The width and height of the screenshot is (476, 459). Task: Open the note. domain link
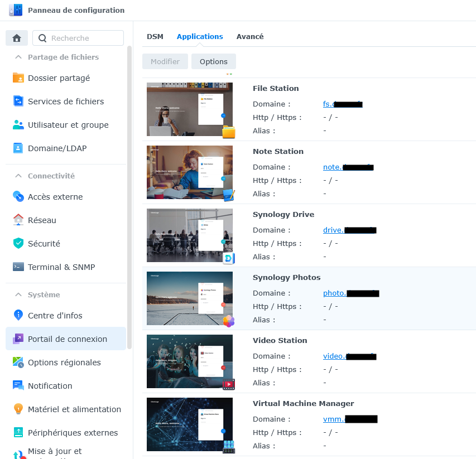[348, 167]
